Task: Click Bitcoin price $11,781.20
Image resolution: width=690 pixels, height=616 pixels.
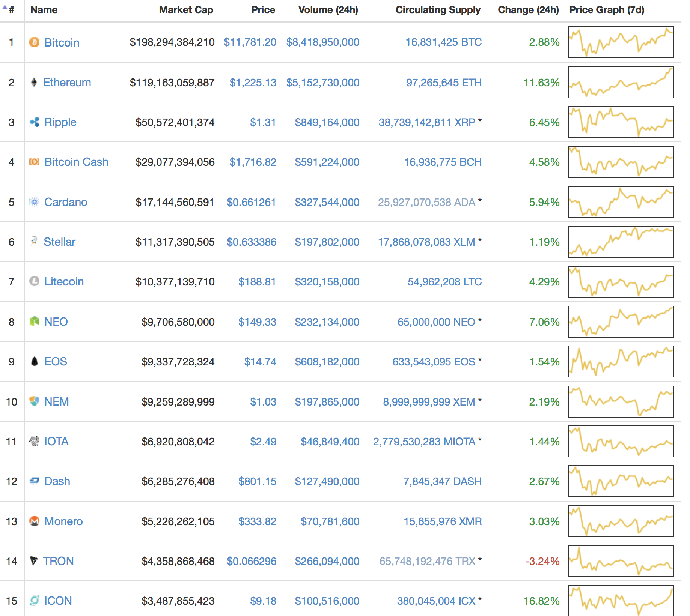Action: (x=250, y=42)
